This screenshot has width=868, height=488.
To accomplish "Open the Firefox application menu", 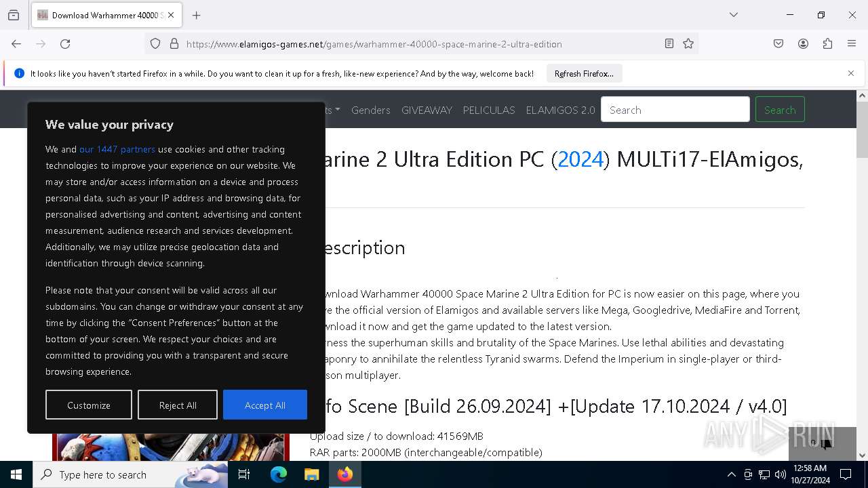I will click(x=852, y=44).
